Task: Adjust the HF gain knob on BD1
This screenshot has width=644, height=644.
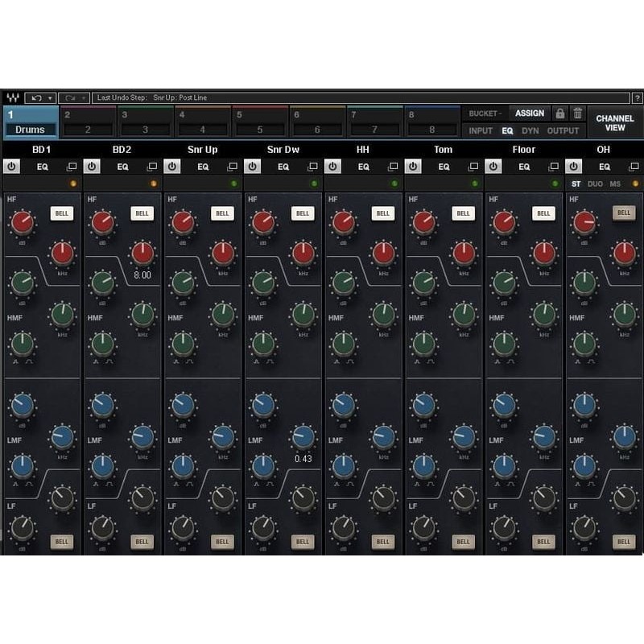Action: coord(22,223)
